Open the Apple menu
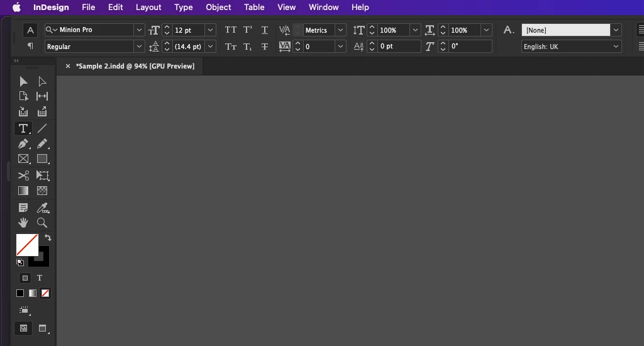This screenshot has height=346, width=644. pyautogui.click(x=17, y=8)
